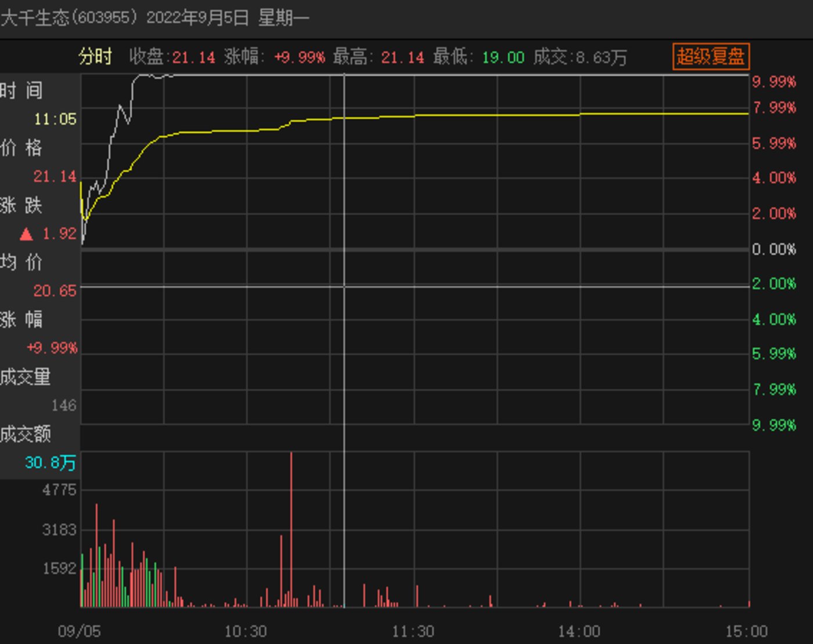This screenshot has width=813, height=644.
Task: Select the 成交额 value 30.8万
Action: [51, 463]
